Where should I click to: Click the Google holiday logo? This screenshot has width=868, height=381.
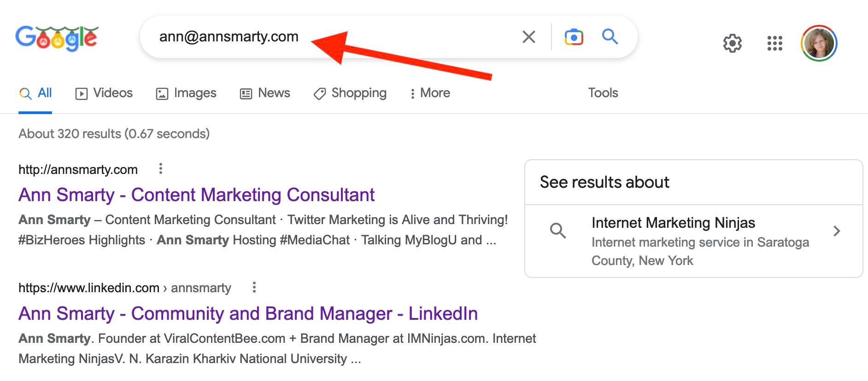[57, 38]
